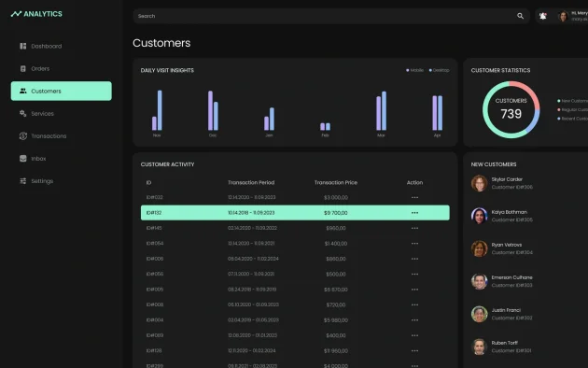The width and height of the screenshot is (588, 368).
Task: Click the Dec bars in visit chart
Action: point(213,110)
